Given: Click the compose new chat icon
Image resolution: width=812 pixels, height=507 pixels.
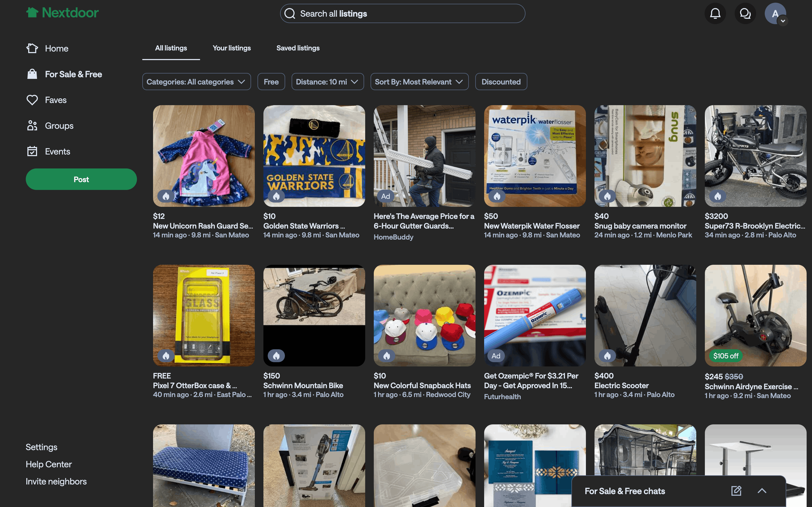Looking at the screenshot, I should (736, 491).
